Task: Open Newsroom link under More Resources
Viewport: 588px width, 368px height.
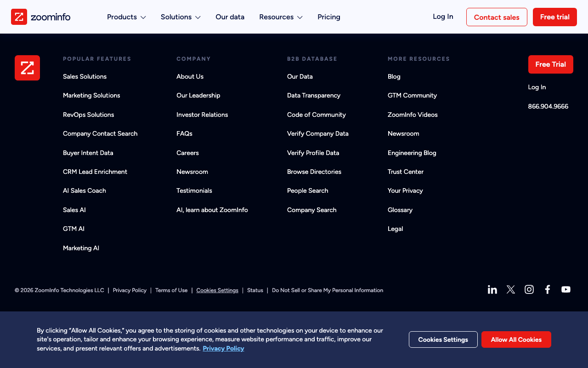Action: point(403,133)
